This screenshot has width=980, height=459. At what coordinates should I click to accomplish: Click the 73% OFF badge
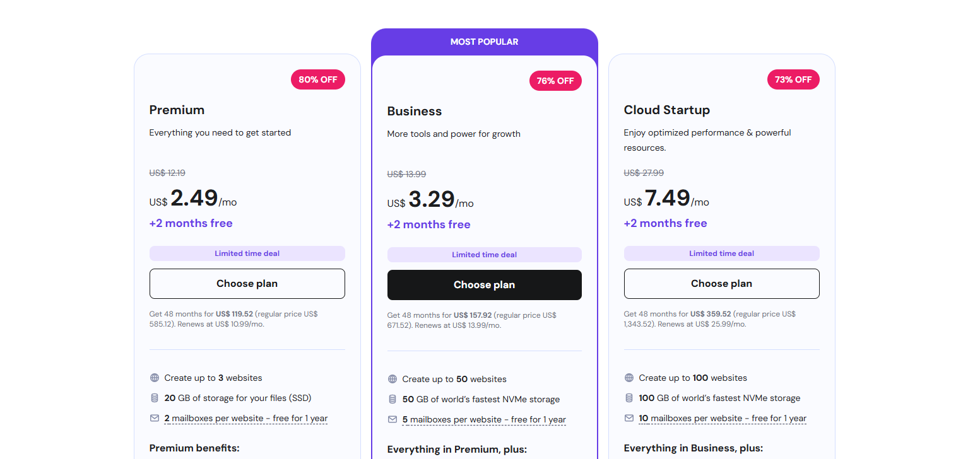pos(793,79)
